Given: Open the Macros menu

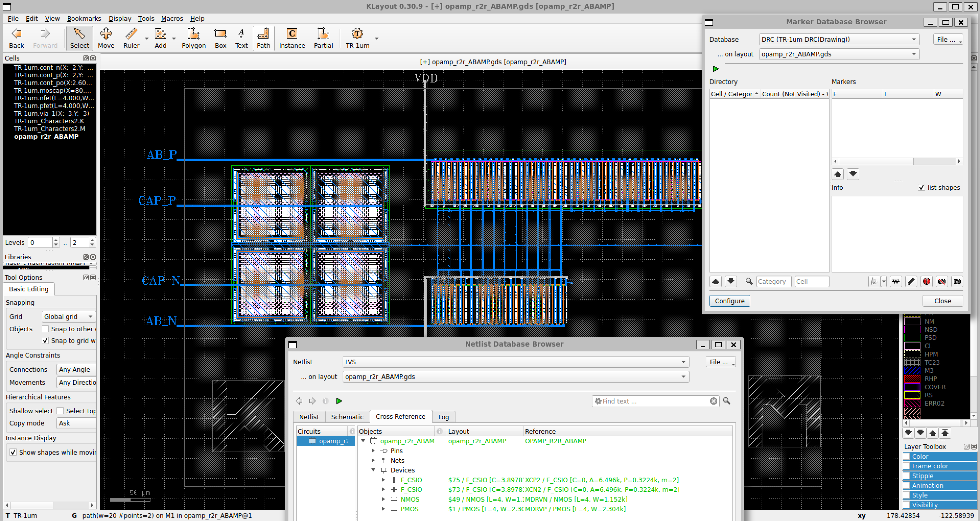Looking at the screenshot, I should tap(172, 18).
